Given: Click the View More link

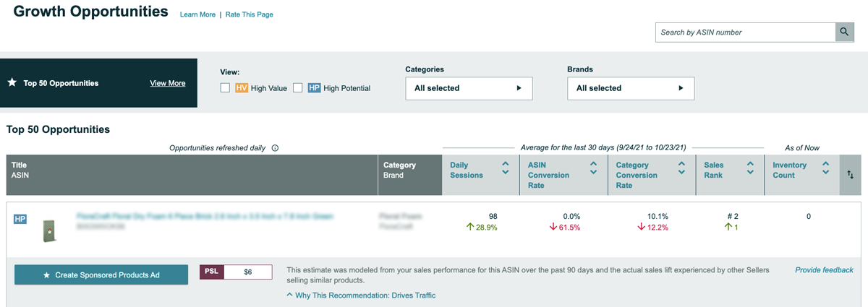Looking at the screenshot, I should (x=167, y=83).
